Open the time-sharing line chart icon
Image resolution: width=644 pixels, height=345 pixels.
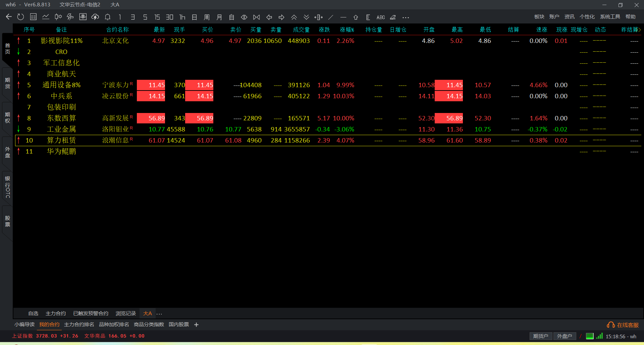pyautogui.click(x=46, y=17)
